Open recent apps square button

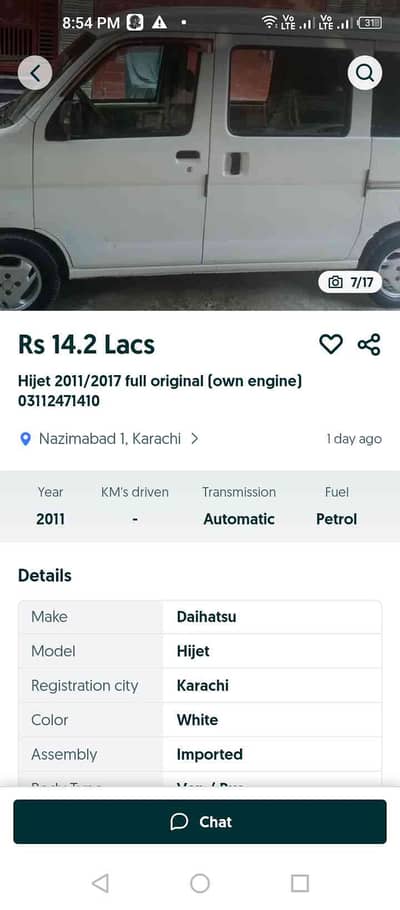300,883
